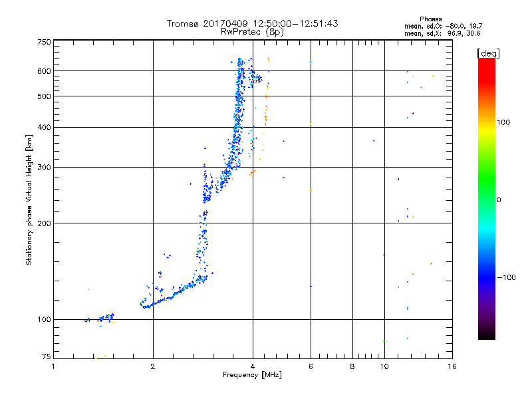Click the y-axis tick label "300"
The width and height of the screenshot is (532, 399).
click(44, 167)
